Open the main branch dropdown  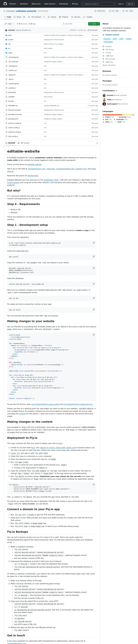[x=9, y=24]
